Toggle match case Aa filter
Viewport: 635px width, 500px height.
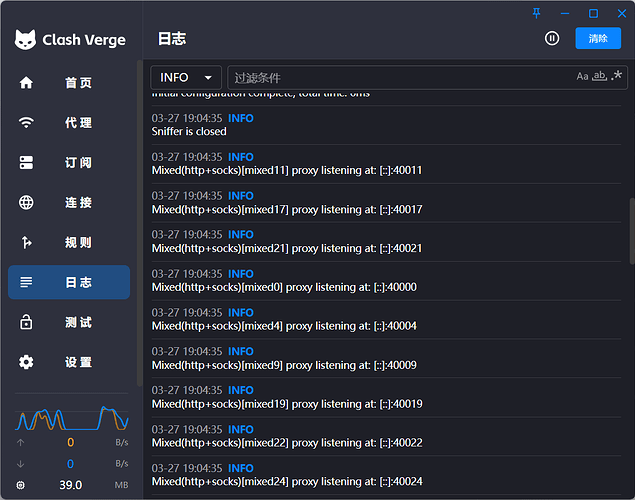coord(582,76)
